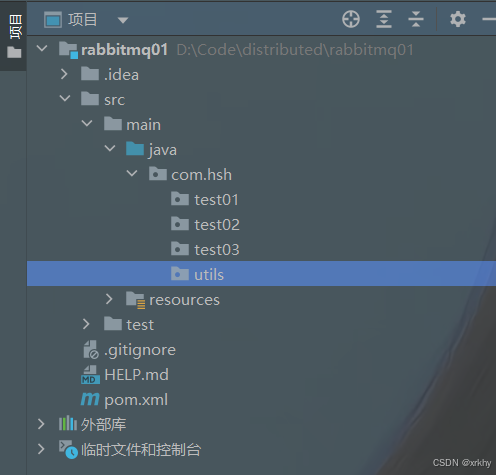Collapse the com.hsh package chevron
The width and height of the screenshot is (496, 475).
[x=132, y=173]
